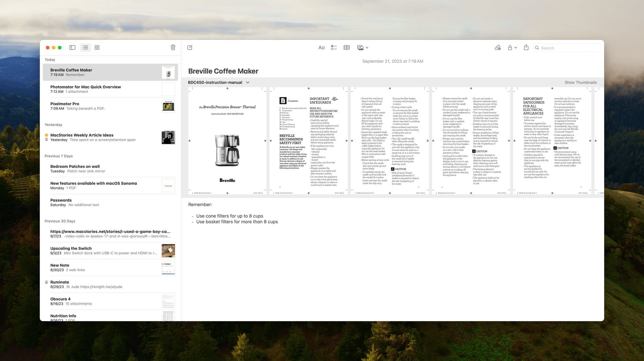The height and width of the screenshot is (361, 644).
Task: Open the lock note menu
Action: [512, 48]
